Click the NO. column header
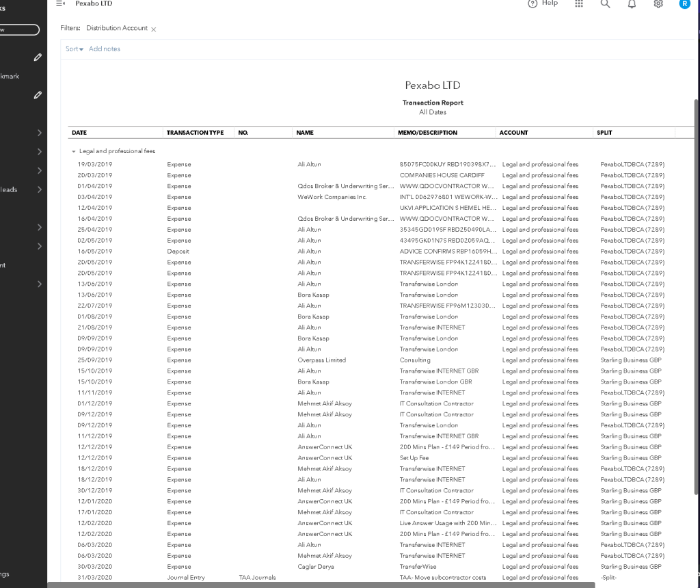This screenshot has width=700, height=588. 243,133
